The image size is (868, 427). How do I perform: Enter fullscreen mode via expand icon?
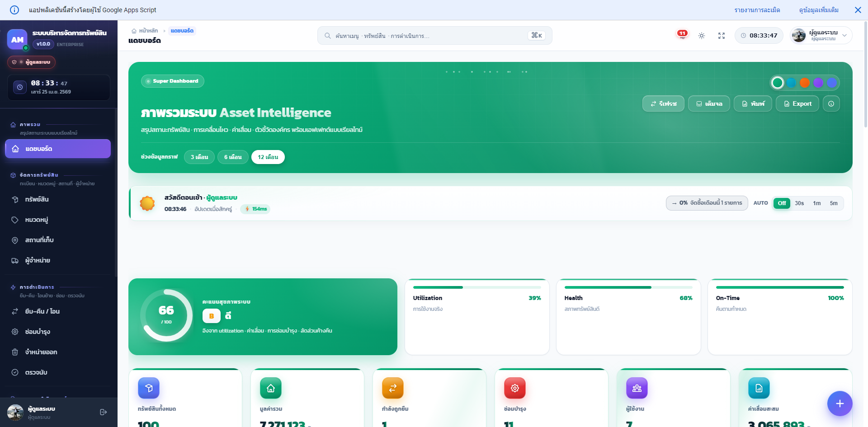(721, 36)
